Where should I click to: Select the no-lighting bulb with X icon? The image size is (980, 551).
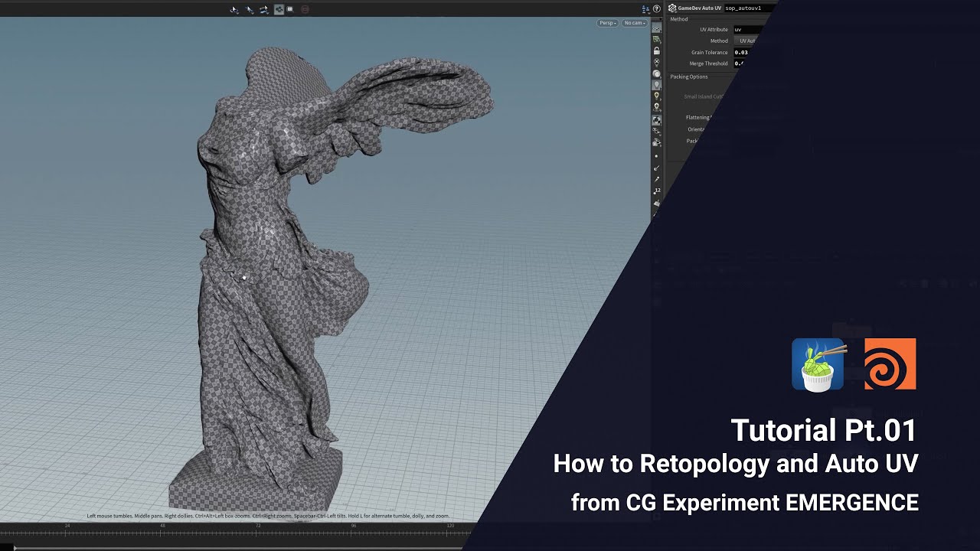click(x=657, y=62)
